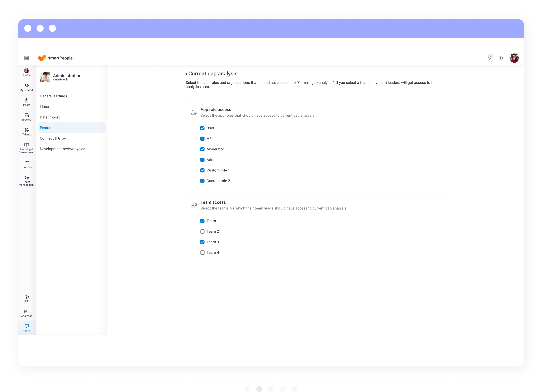The height and width of the screenshot is (392, 542).
Task: Open Learning & Development in the sidebar
Action: point(27,148)
